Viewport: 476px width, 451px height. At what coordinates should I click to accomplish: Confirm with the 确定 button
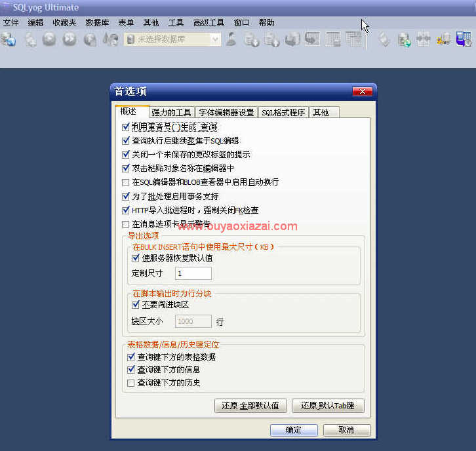pos(294,430)
